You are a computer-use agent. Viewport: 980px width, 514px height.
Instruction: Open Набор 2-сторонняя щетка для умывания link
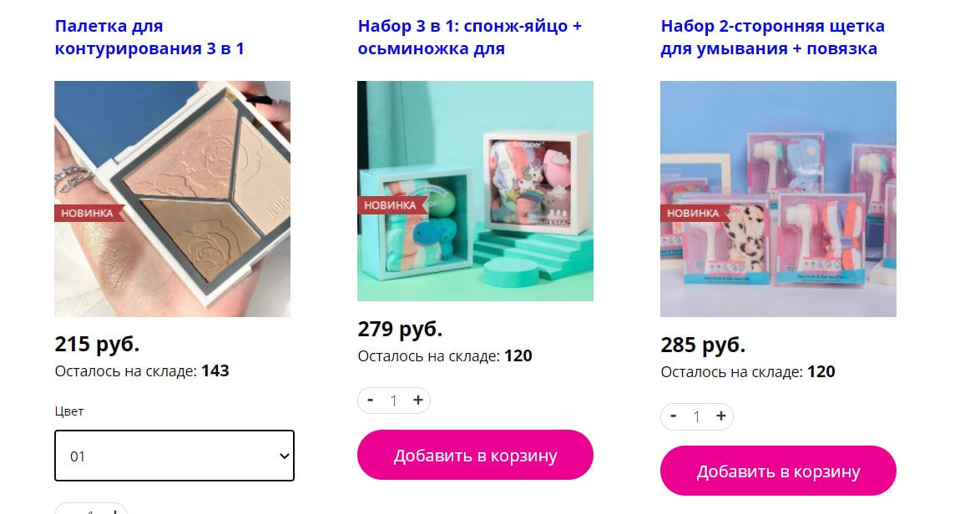point(772,38)
